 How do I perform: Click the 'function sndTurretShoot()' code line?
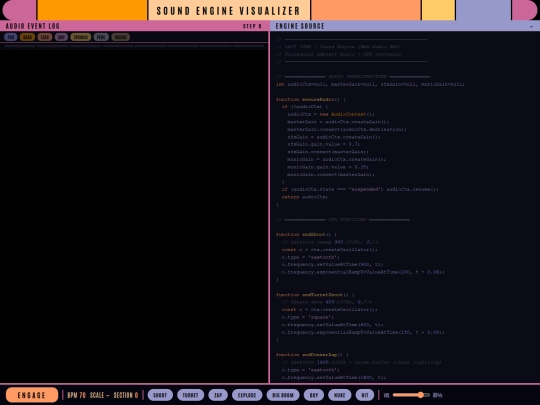point(315,295)
